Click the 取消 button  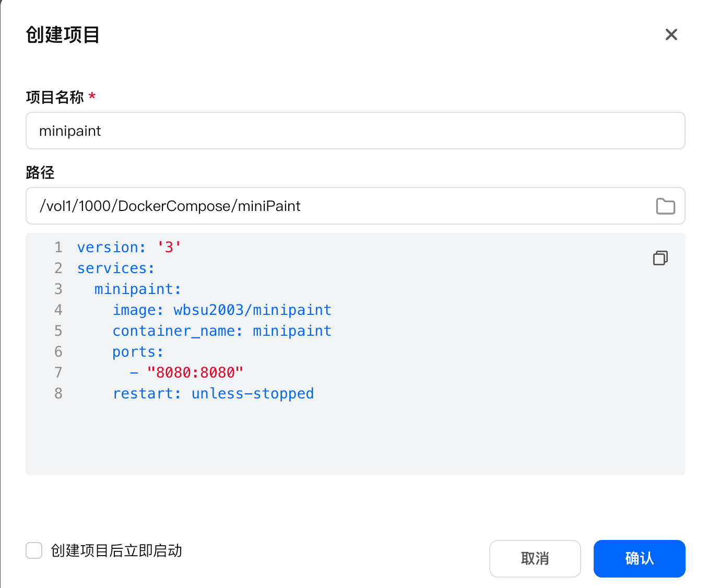[535, 558]
